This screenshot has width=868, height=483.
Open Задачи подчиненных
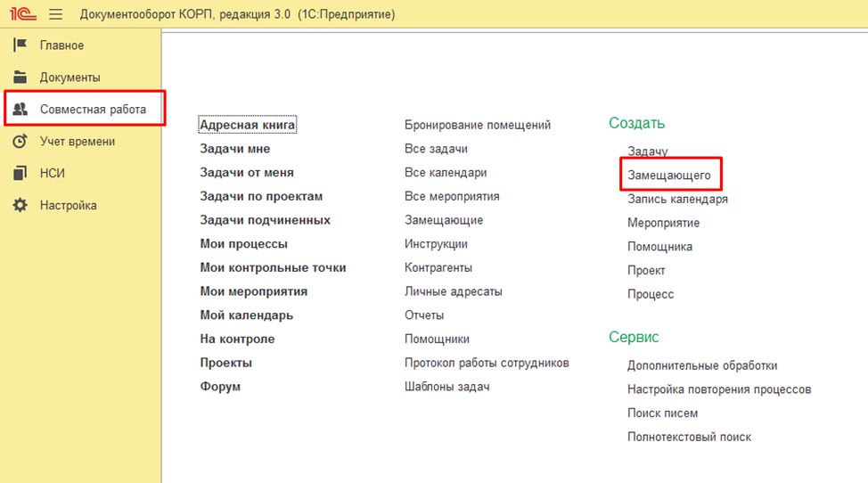pyautogui.click(x=266, y=220)
